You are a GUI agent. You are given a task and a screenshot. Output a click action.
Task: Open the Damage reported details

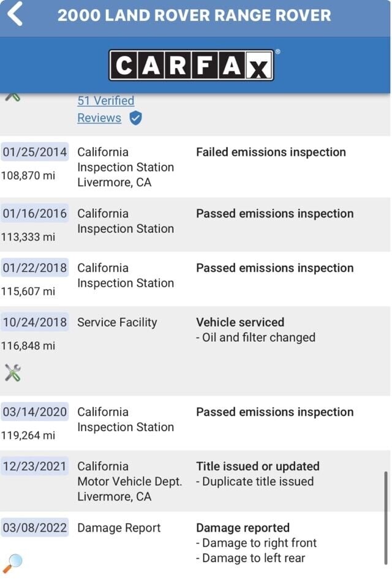click(243, 528)
